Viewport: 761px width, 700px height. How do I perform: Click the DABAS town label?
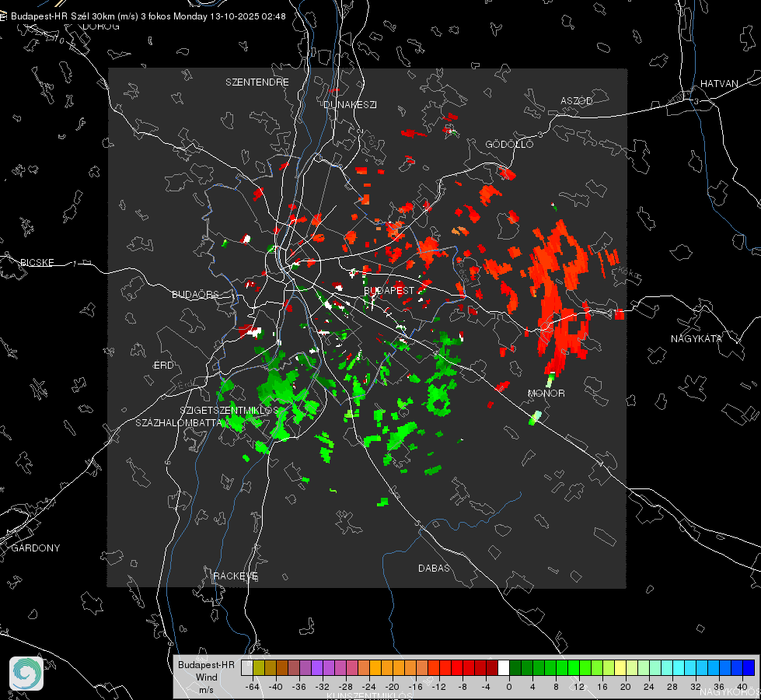click(435, 568)
